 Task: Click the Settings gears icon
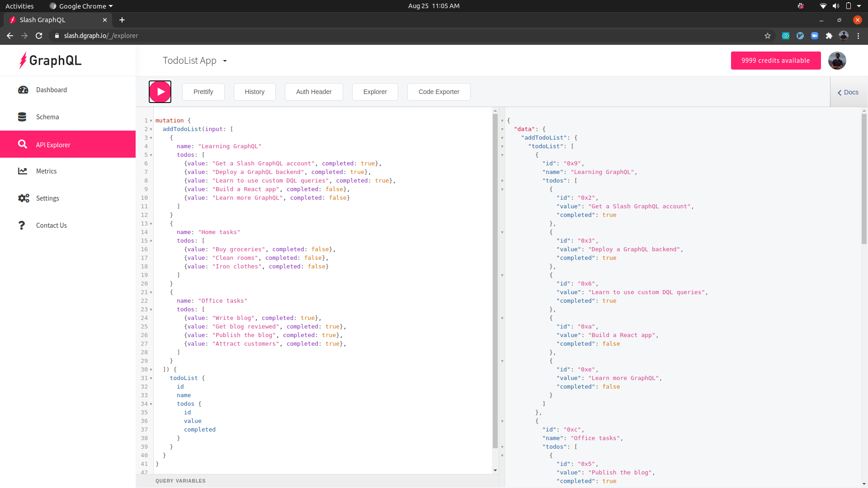[24, 198]
